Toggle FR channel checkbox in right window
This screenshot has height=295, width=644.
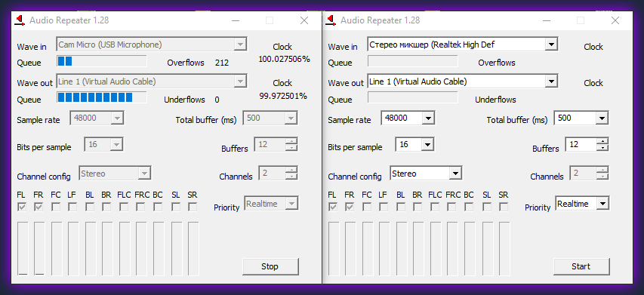[350, 207]
